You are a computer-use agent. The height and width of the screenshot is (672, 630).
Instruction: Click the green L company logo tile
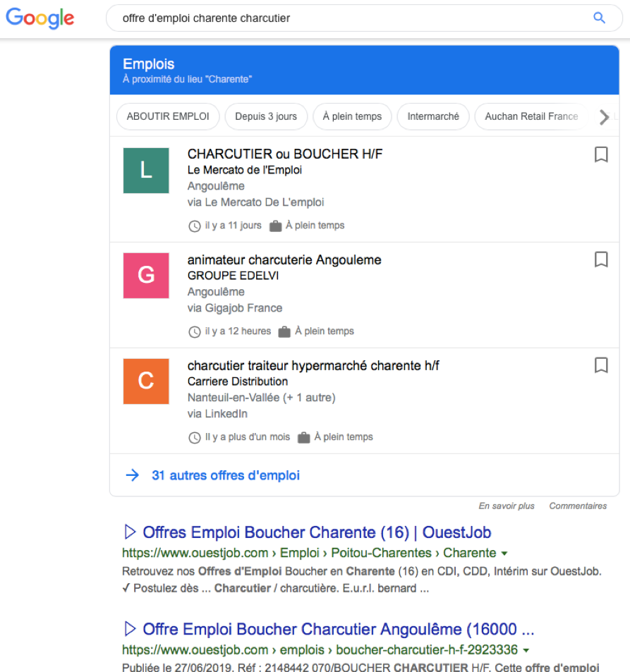coord(146,171)
